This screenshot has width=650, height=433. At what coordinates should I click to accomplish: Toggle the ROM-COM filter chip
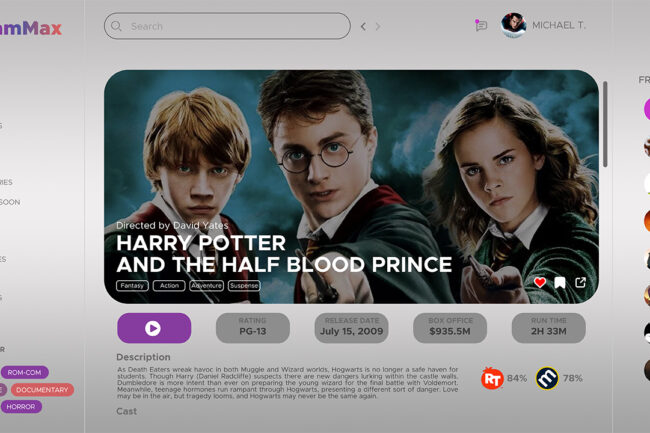pos(24,372)
